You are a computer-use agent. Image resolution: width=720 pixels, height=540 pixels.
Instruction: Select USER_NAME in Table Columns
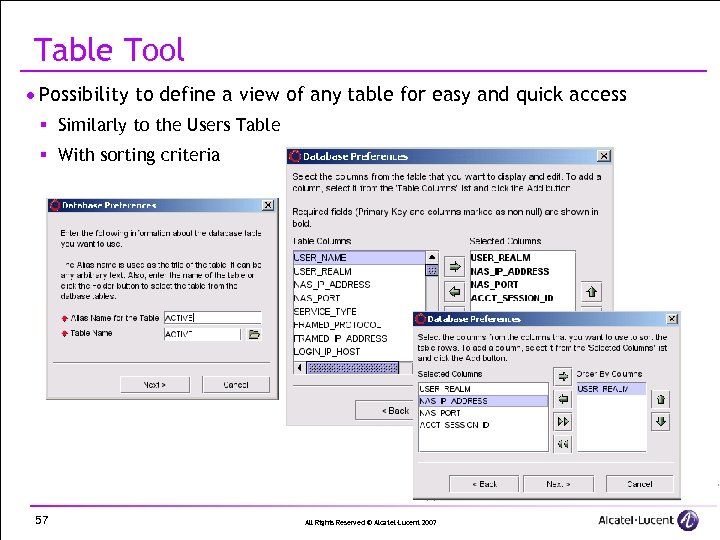click(x=359, y=258)
